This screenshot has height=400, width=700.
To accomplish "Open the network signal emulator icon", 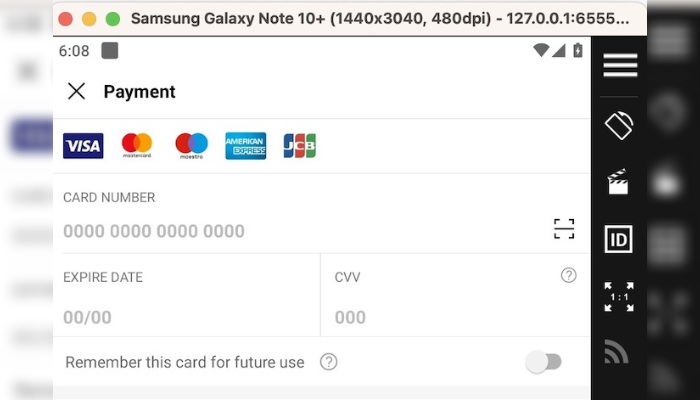I will point(617,352).
